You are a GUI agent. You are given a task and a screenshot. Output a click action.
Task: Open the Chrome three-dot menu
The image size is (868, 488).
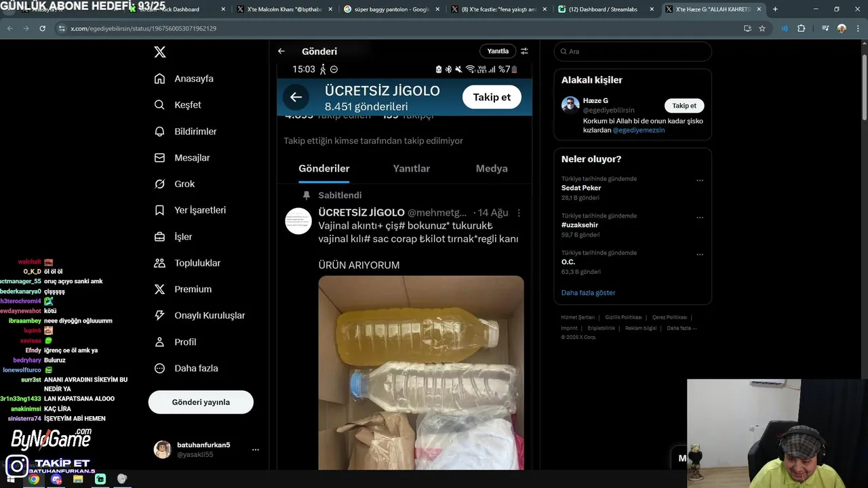tap(857, 28)
